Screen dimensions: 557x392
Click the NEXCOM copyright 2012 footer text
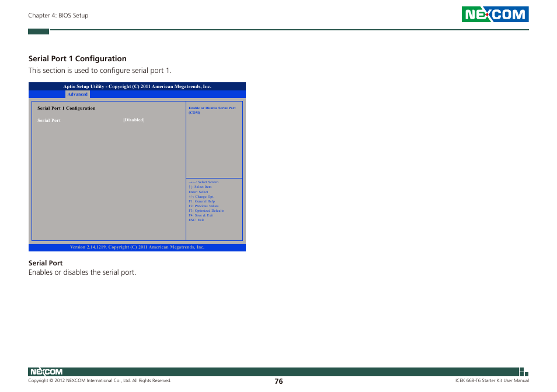(x=100, y=380)
